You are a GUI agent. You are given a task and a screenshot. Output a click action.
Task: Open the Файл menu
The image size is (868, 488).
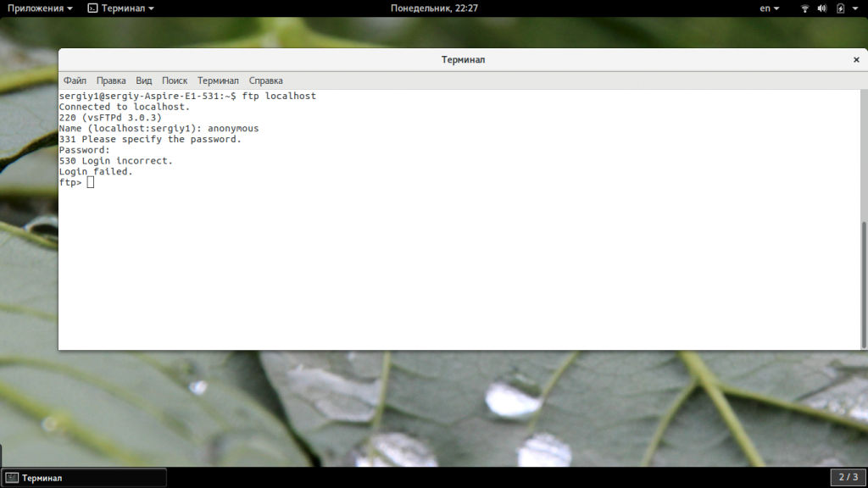tap(75, 80)
